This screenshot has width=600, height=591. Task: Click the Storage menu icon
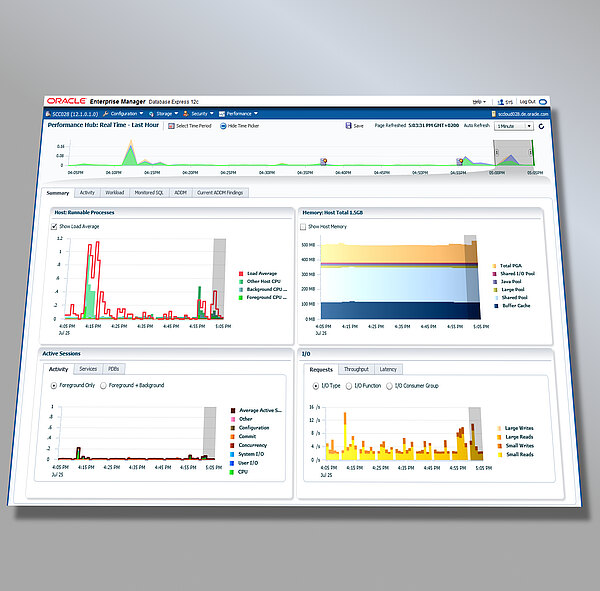tap(150, 114)
